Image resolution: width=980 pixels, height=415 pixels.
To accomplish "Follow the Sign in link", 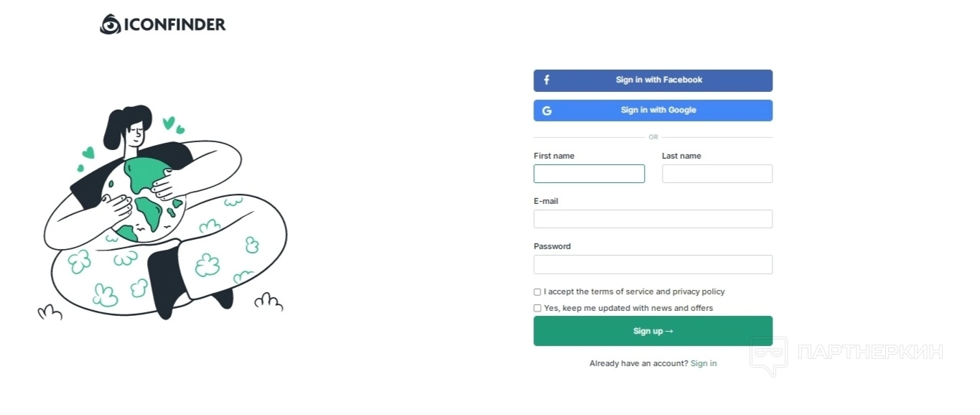I will click(704, 363).
